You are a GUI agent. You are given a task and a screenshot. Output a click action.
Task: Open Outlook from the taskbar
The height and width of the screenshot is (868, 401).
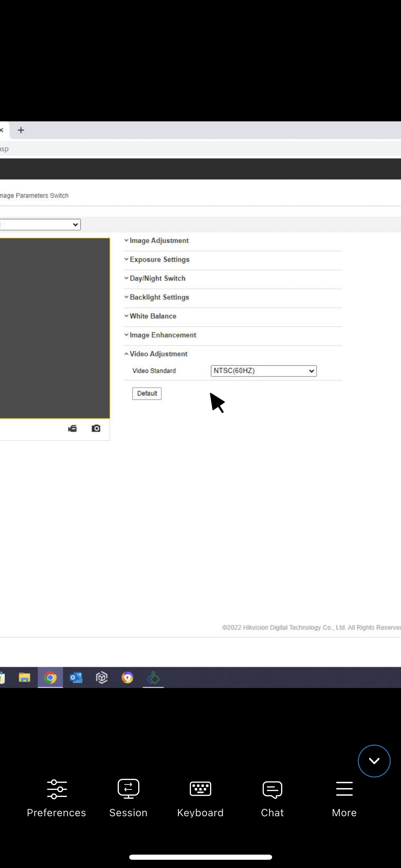click(x=76, y=677)
